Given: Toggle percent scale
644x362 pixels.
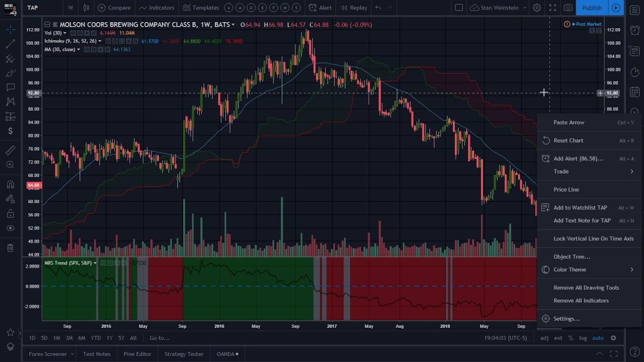Looking at the screenshot, I should (x=571, y=338).
